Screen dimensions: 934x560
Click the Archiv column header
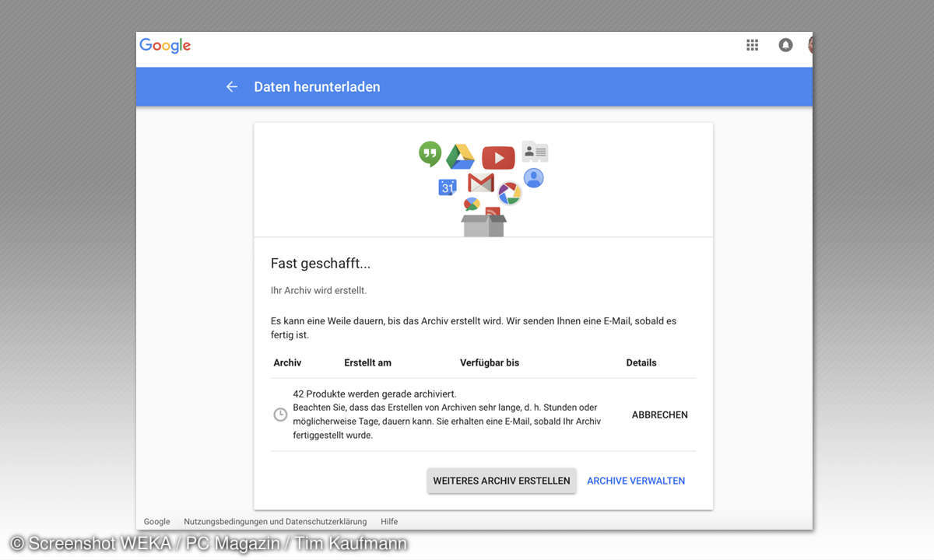pyautogui.click(x=287, y=362)
